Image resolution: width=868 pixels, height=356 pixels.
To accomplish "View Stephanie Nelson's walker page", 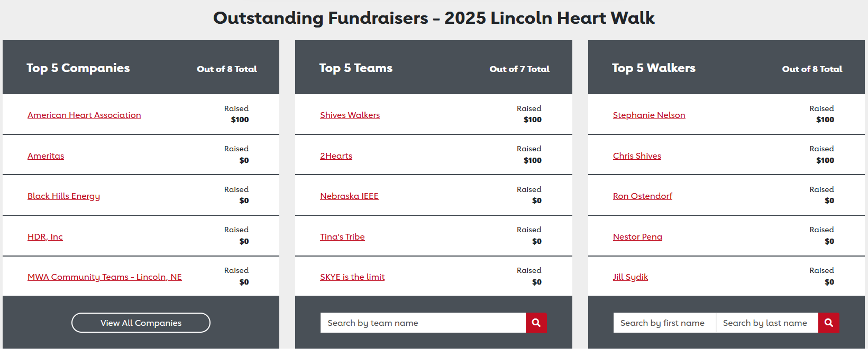I will pos(649,115).
